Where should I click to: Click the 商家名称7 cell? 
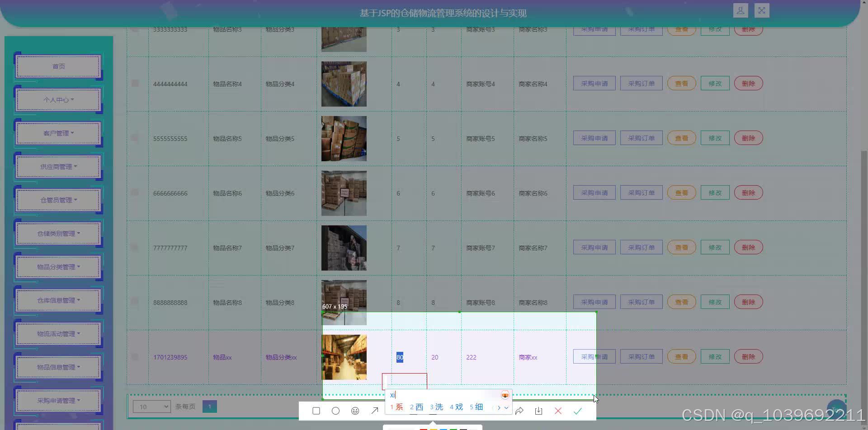point(533,248)
